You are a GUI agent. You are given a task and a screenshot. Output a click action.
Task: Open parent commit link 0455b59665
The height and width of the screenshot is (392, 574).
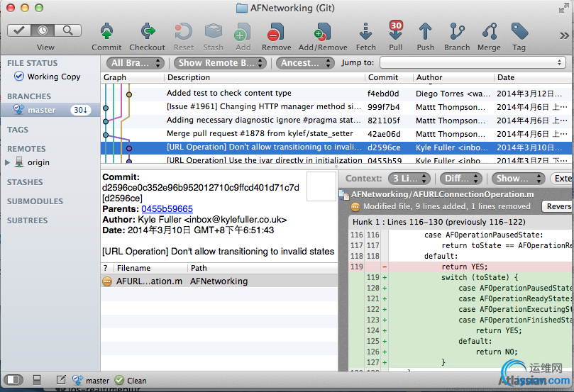click(167, 209)
